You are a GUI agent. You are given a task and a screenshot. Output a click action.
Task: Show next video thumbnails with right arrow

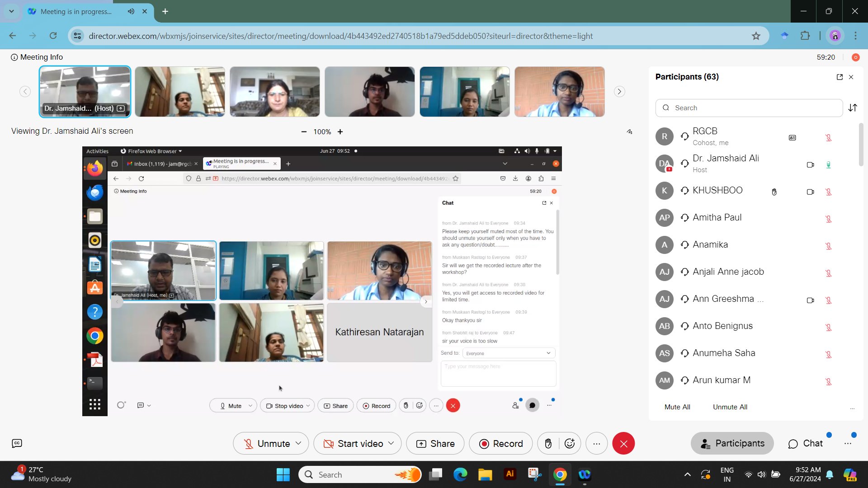coord(619,91)
